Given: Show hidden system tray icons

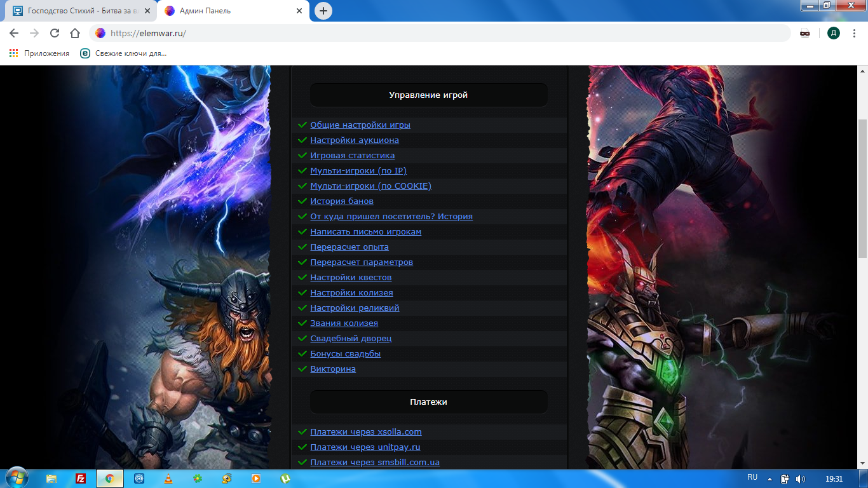Looking at the screenshot, I should (x=770, y=478).
